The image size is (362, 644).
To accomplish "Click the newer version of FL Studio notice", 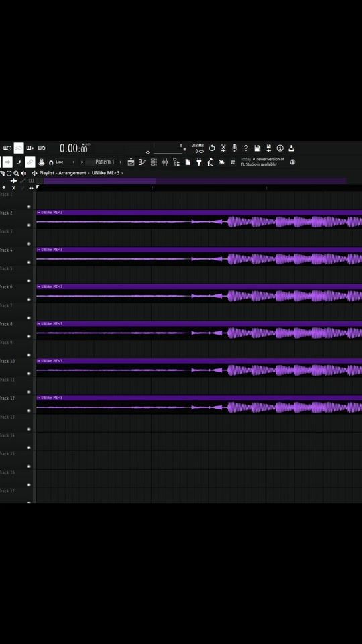I will click(x=263, y=162).
